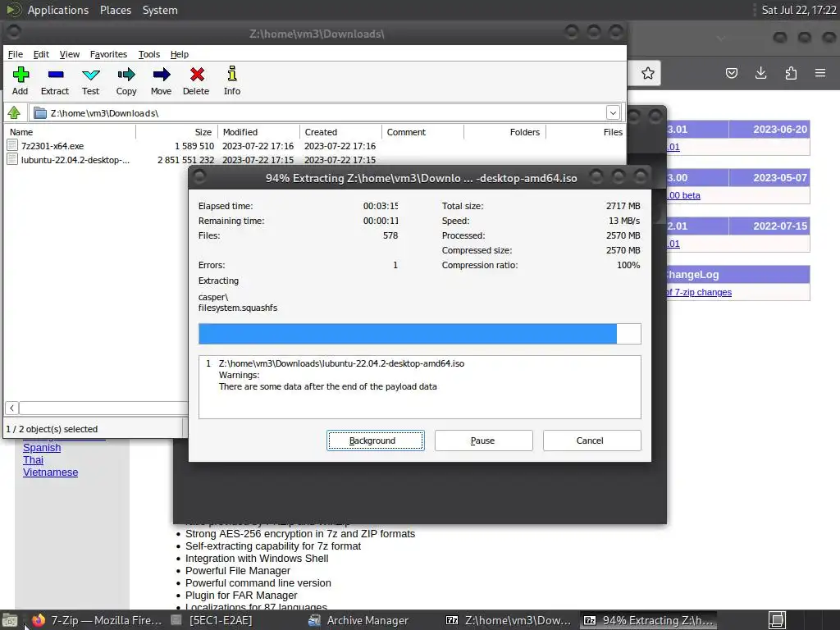Viewport: 840px width, 630px height.
Task: Click the clock showing Sat Jul 22
Action: [x=799, y=10]
